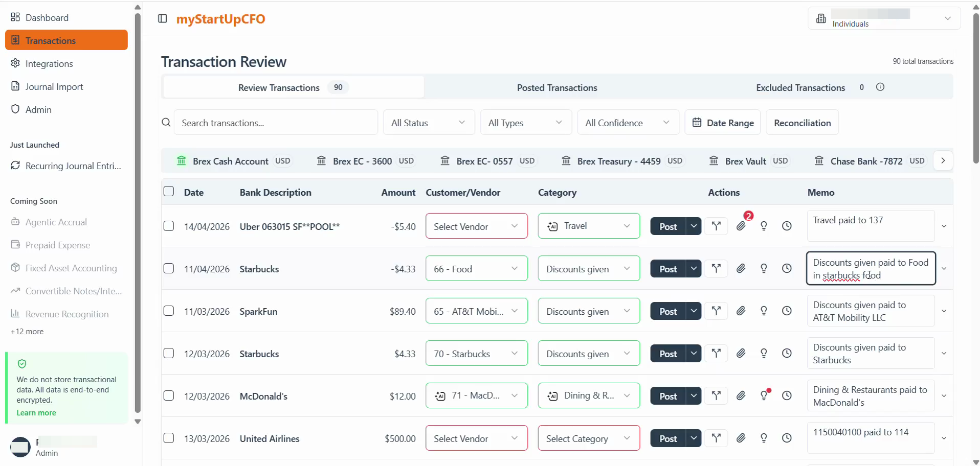
Task: Open the Individuals organization selector
Action: click(884, 18)
